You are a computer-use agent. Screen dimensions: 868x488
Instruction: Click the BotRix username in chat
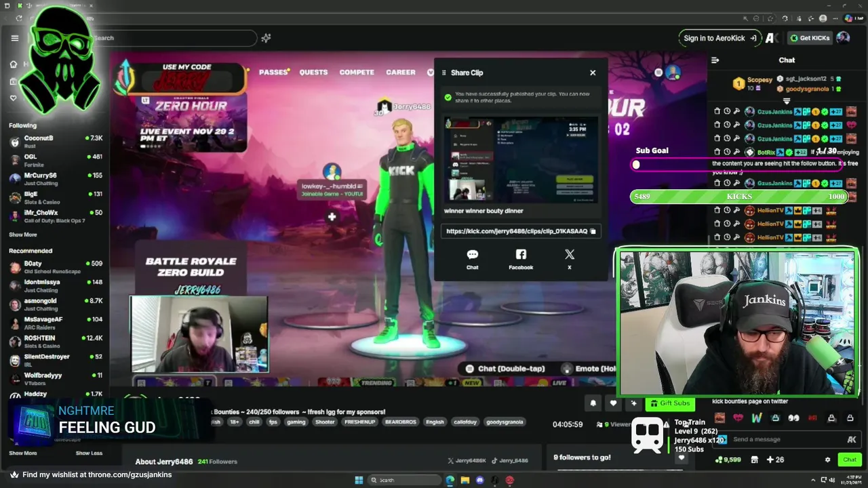766,152
